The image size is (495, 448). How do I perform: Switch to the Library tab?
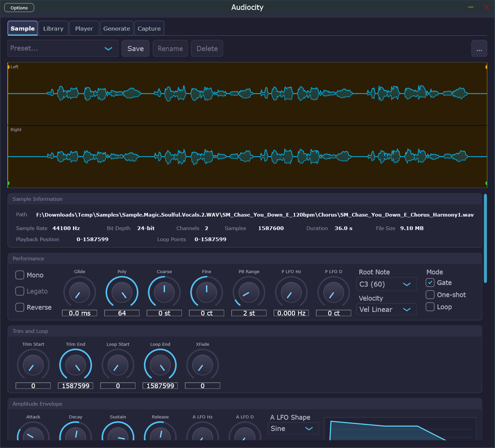click(53, 28)
